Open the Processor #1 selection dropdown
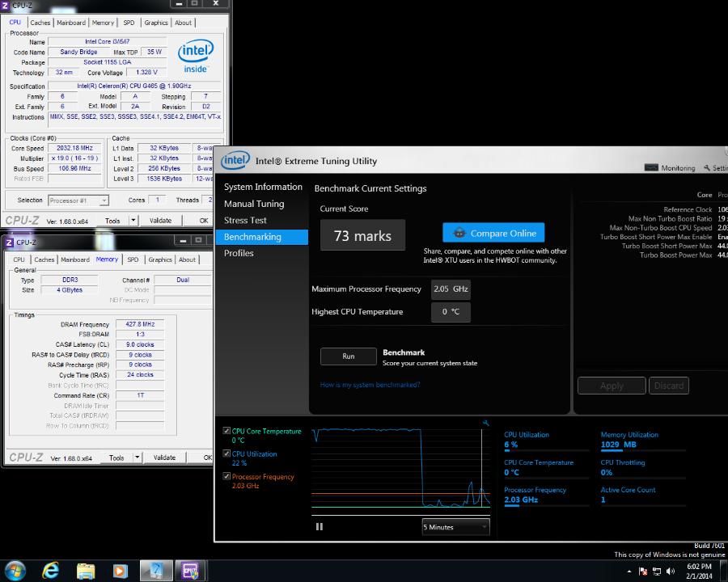 [x=78, y=200]
